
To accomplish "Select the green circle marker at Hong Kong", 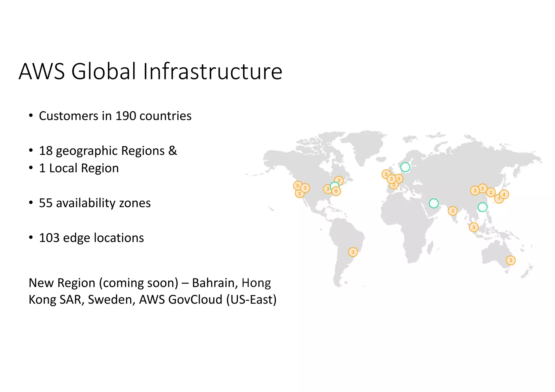I will pyautogui.click(x=482, y=207).
